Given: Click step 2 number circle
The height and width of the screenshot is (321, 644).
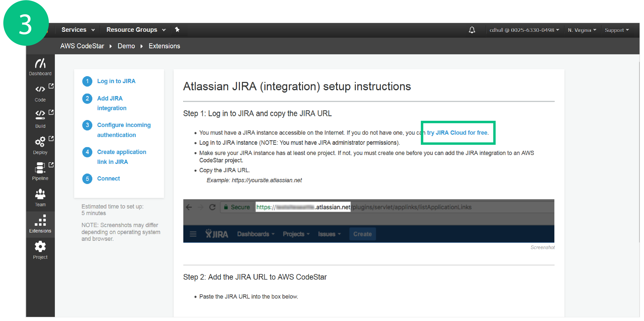Looking at the screenshot, I should pos(87,99).
